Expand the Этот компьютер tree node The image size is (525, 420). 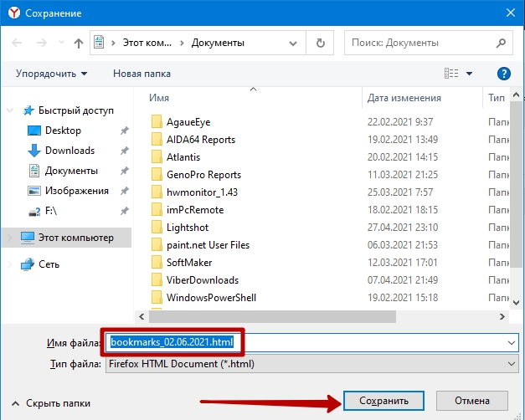[x=10, y=238]
